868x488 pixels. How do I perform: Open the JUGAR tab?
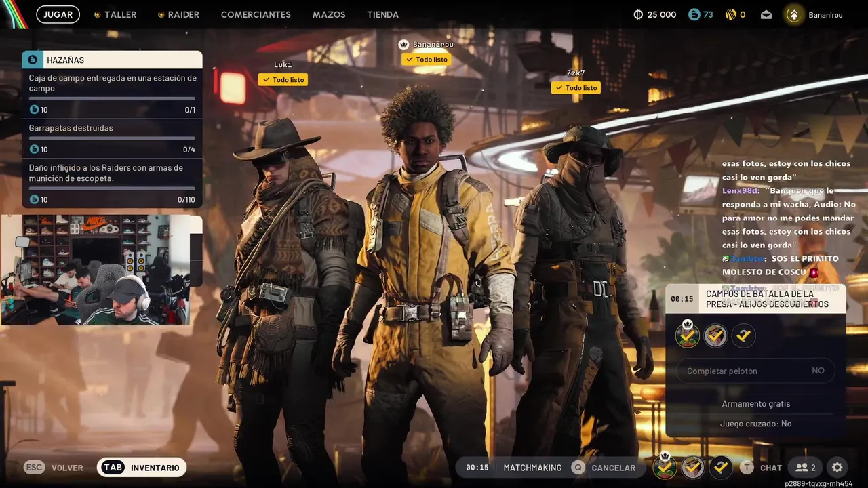pyautogui.click(x=58, y=14)
